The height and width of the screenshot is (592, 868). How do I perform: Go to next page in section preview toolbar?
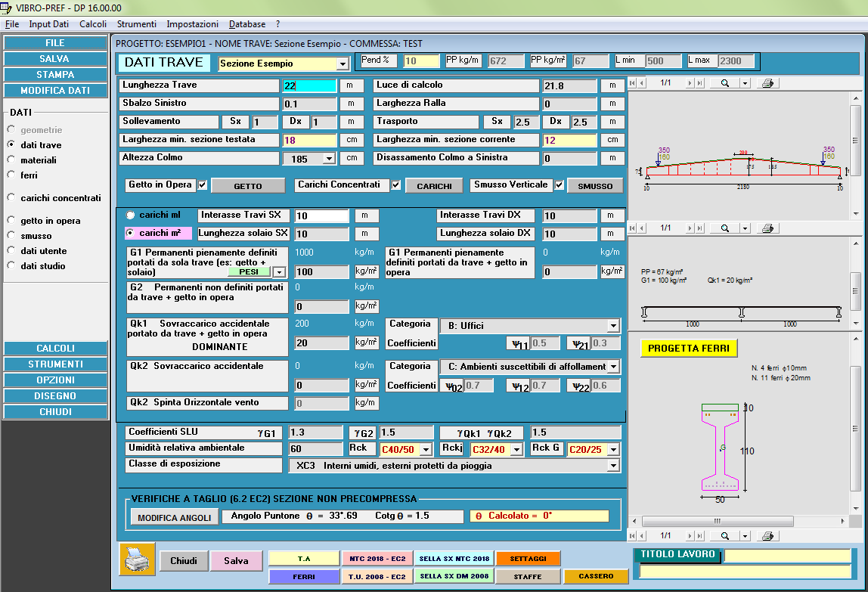pyautogui.click(x=690, y=535)
